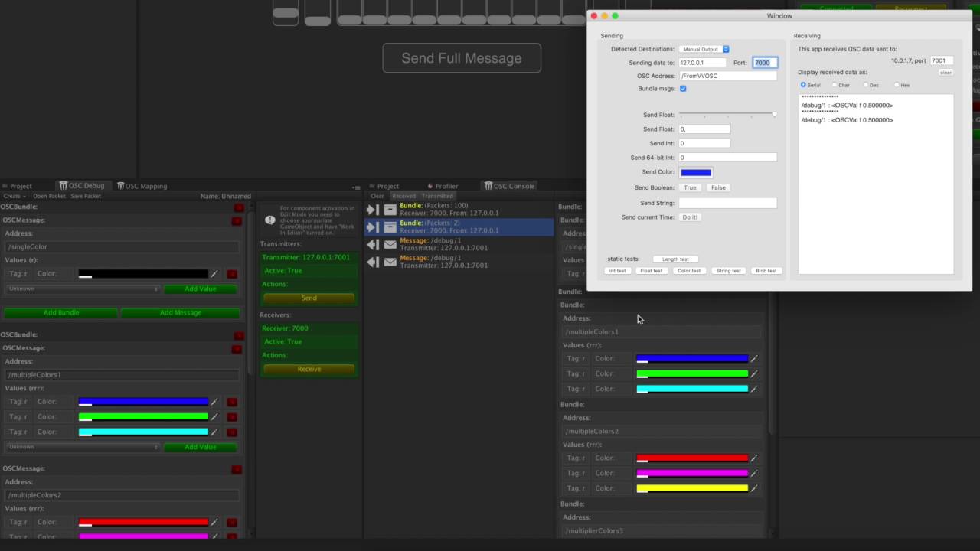Remove the first OSCBundle with its red button
Screen dimensions: 980x551
coord(239,207)
